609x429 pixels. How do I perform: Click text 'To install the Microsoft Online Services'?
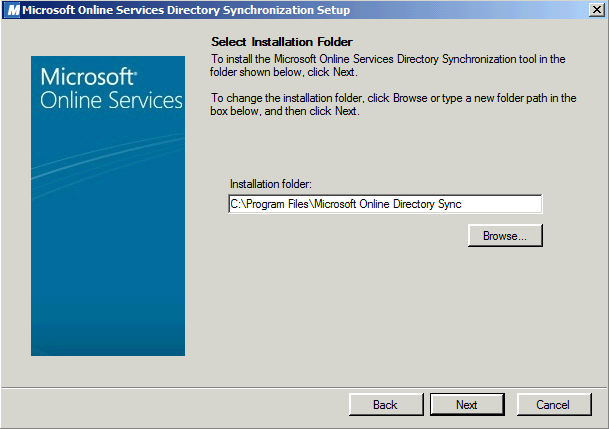[303, 59]
